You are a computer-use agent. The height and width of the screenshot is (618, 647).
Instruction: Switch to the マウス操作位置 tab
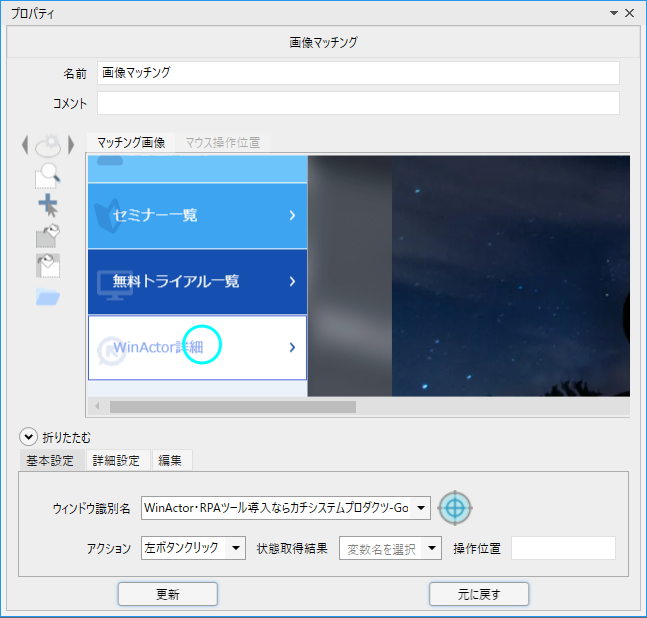[x=221, y=143]
